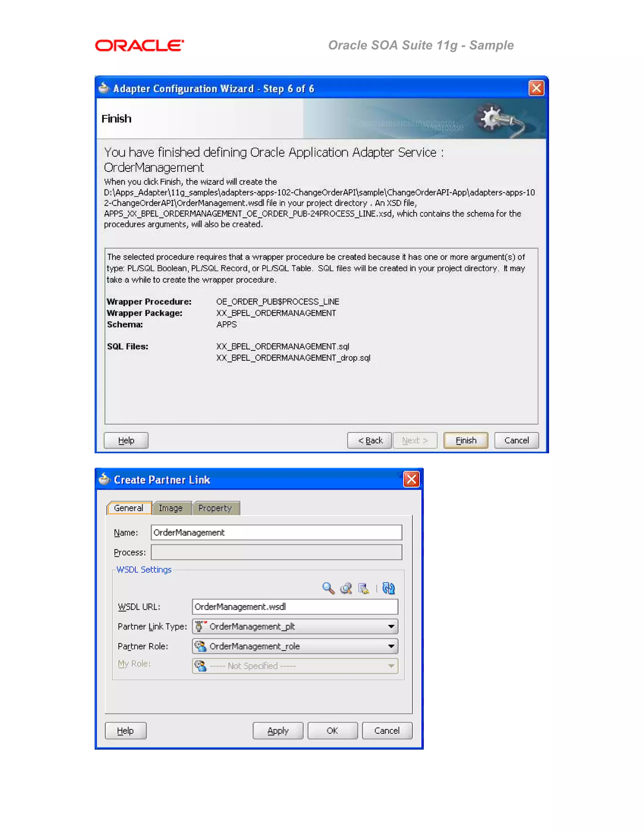
Task: Click Help in Create Partner Link dialog
Action: click(x=125, y=731)
